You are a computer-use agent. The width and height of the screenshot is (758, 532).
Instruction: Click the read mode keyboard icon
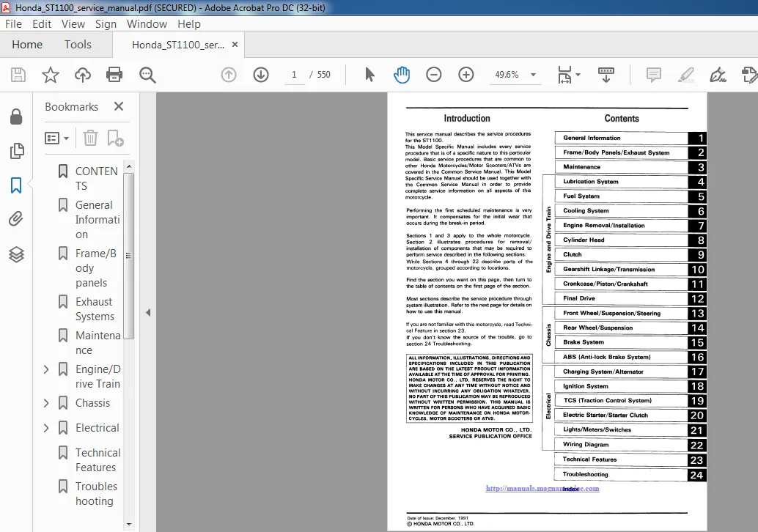point(606,75)
